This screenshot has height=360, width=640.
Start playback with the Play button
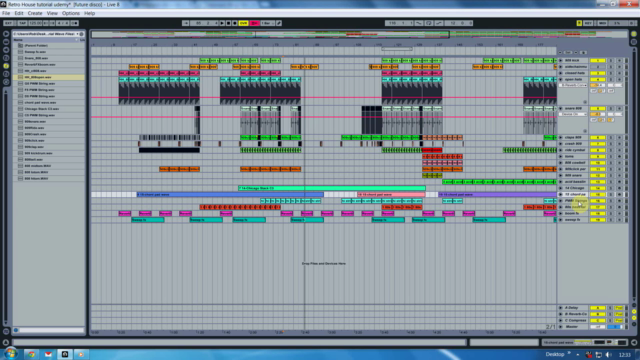(x=222, y=23)
